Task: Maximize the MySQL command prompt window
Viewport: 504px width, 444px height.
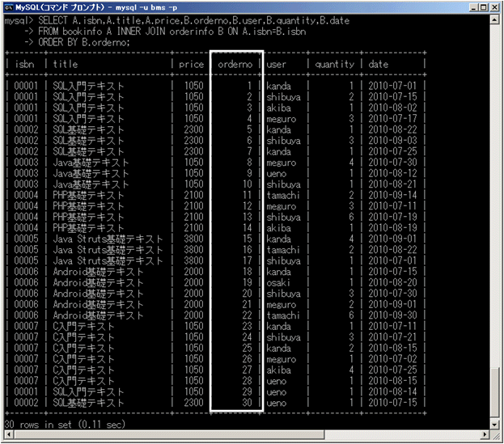Action: click(x=484, y=7)
